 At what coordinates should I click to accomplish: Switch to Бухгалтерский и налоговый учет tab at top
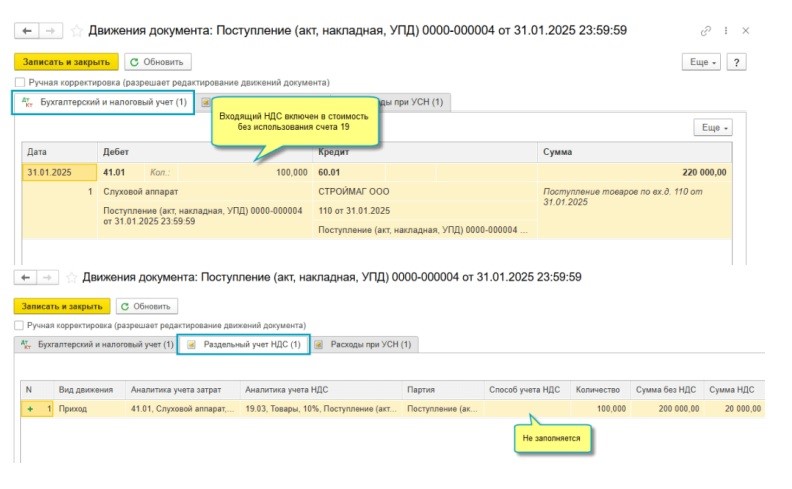[105, 102]
